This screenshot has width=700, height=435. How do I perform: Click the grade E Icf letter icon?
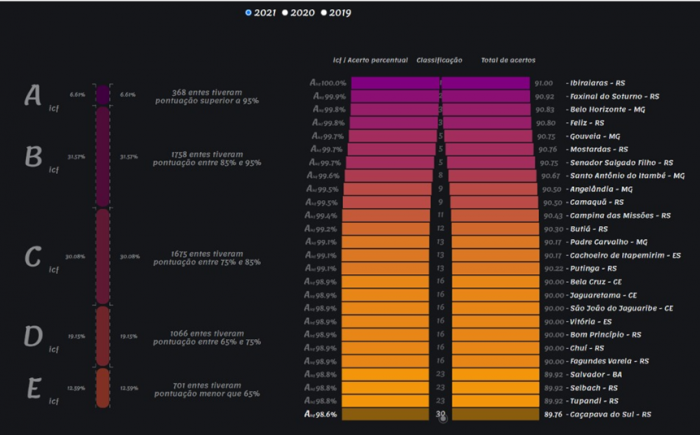pyautogui.click(x=33, y=388)
